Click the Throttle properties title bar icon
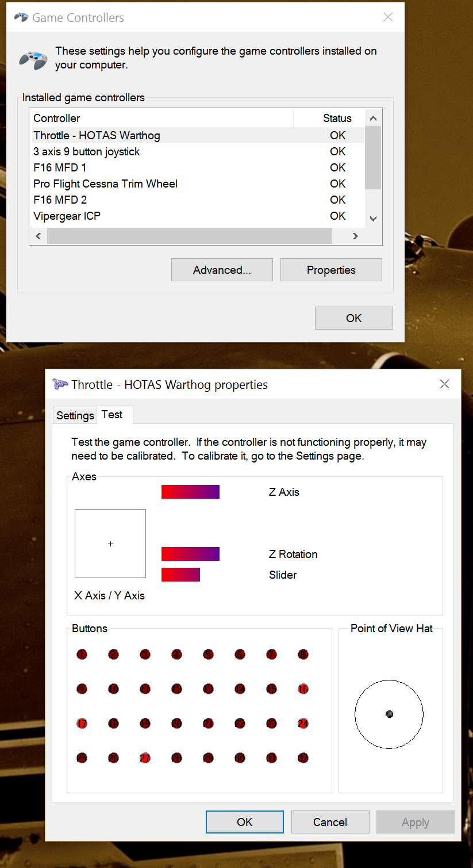This screenshot has height=868, width=473. (x=60, y=384)
